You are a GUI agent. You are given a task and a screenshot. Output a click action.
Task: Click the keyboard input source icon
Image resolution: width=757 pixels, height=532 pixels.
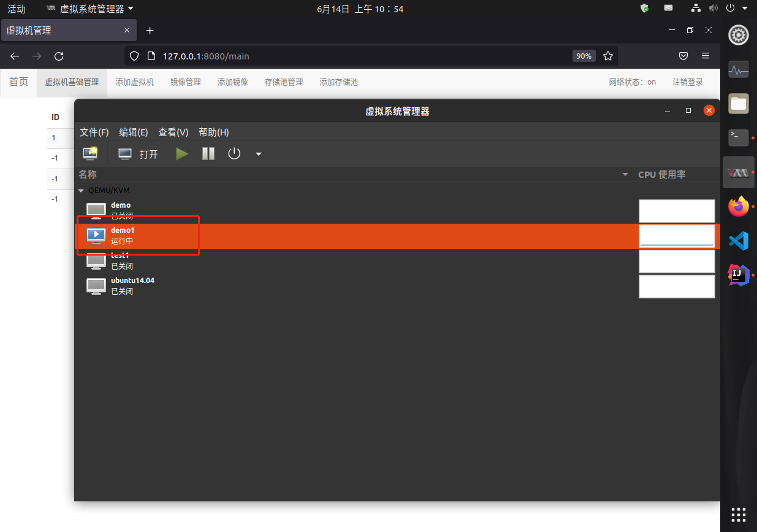click(x=668, y=9)
